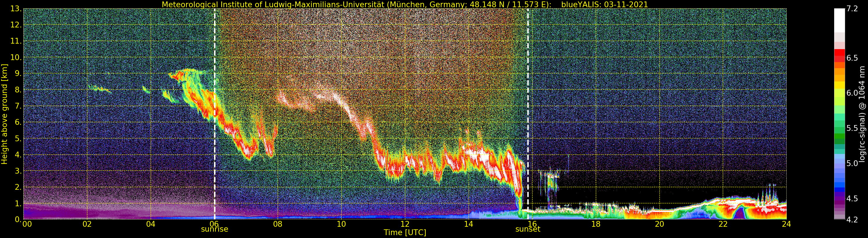Click the 'Time [UTC]' axis label
Image resolution: width=868 pixels, height=238 pixels.
[x=405, y=233]
